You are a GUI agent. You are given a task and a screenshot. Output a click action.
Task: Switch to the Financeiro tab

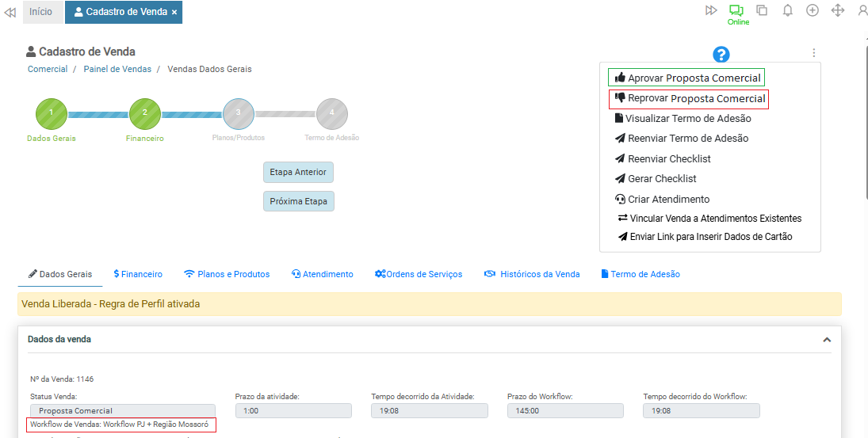(138, 274)
